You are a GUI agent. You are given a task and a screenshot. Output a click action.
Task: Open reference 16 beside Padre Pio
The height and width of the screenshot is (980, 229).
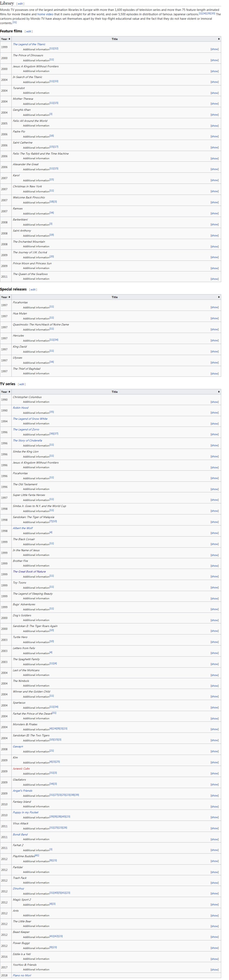coord(52,135)
